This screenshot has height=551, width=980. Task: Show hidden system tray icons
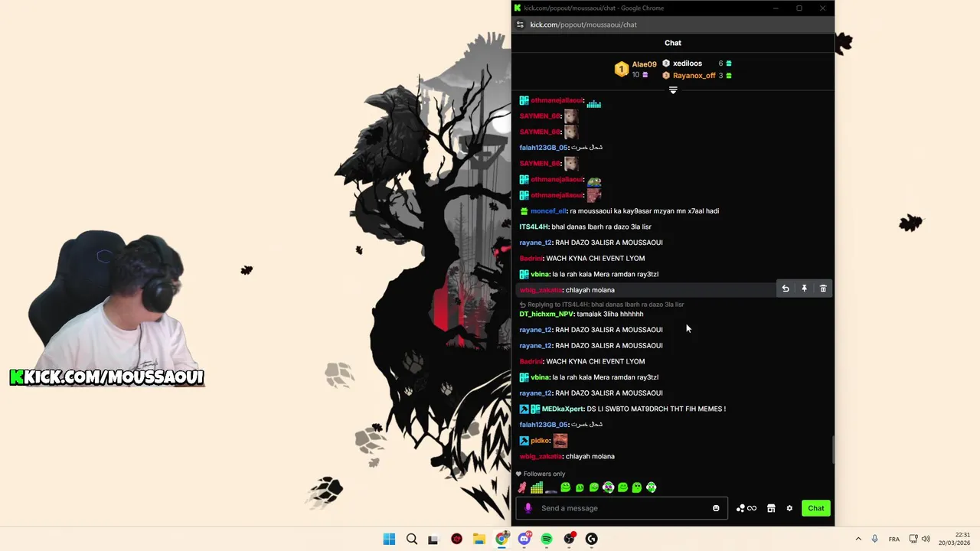tap(858, 539)
